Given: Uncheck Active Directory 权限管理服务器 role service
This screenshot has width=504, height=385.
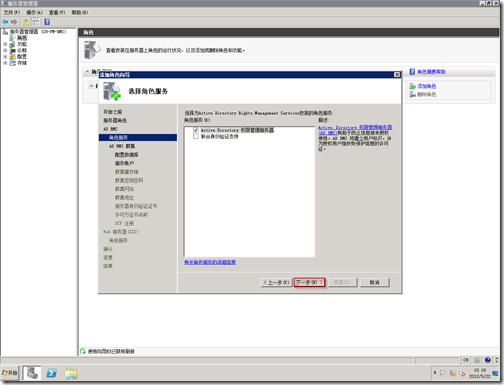Looking at the screenshot, I should coord(196,130).
